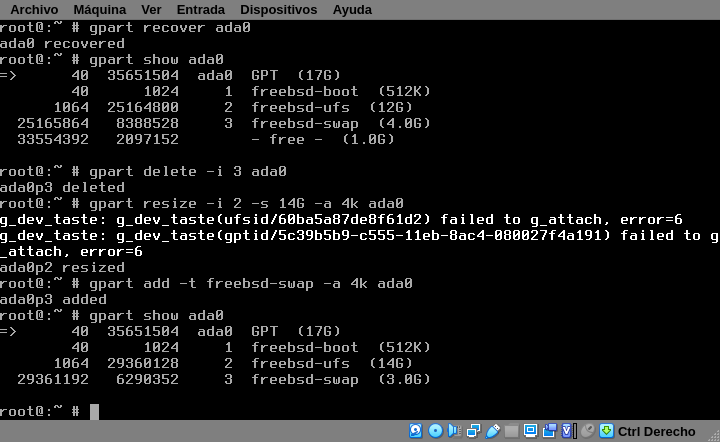Click the sector value 25165864
Screen dimensions: 720x442
[53, 123]
